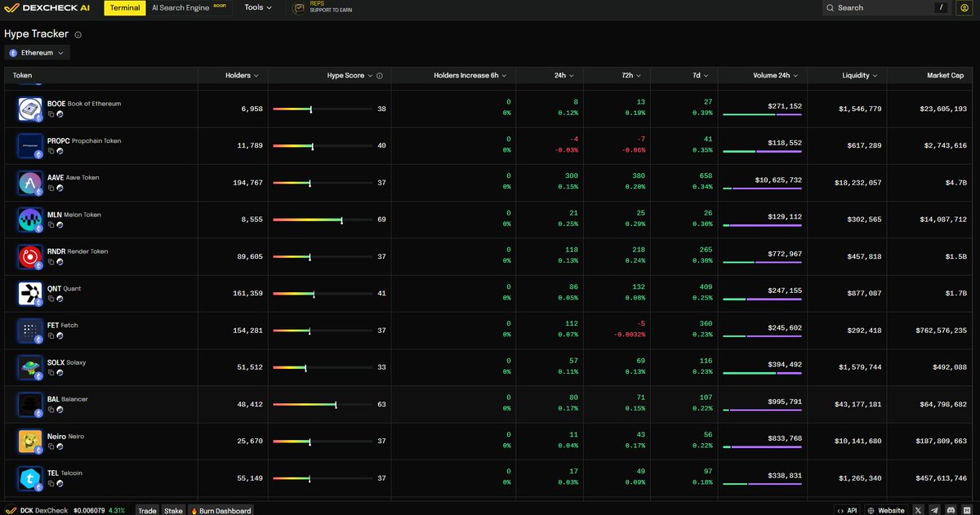The height and width of the screenshot is (515, 980).
Task: Open the explorer icon under PROPC
Action: [x=60, y=151]
